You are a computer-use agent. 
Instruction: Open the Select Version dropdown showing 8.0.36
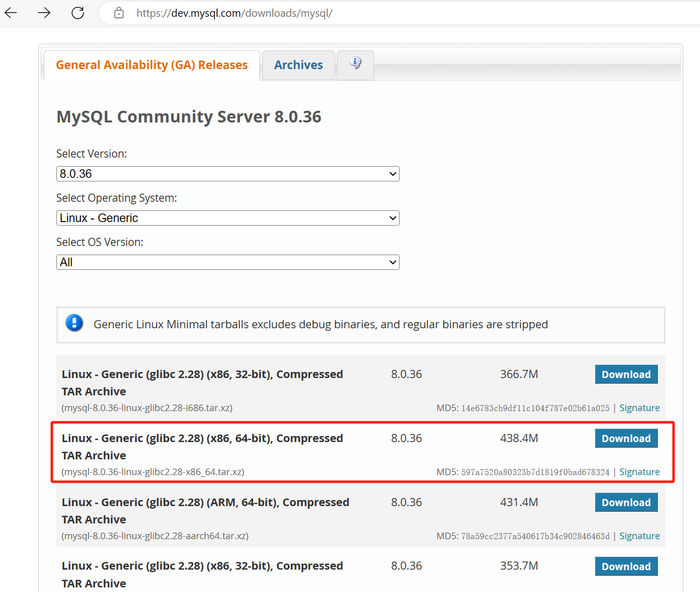click(x=228, y=174)
